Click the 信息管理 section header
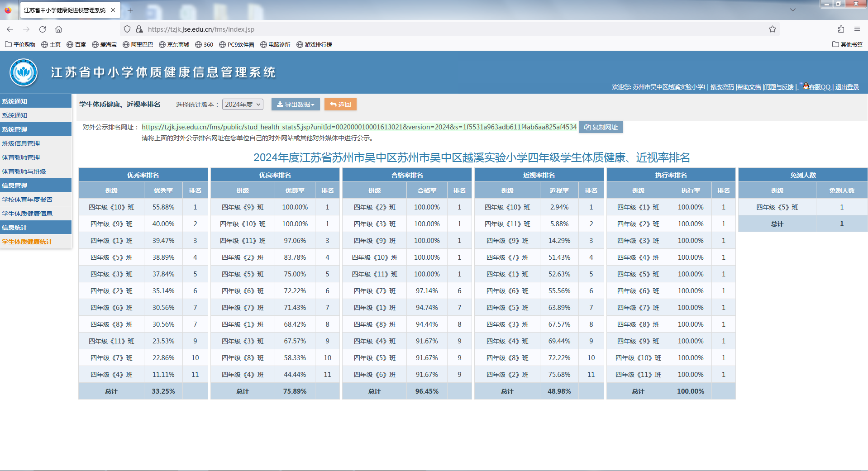 36,186
